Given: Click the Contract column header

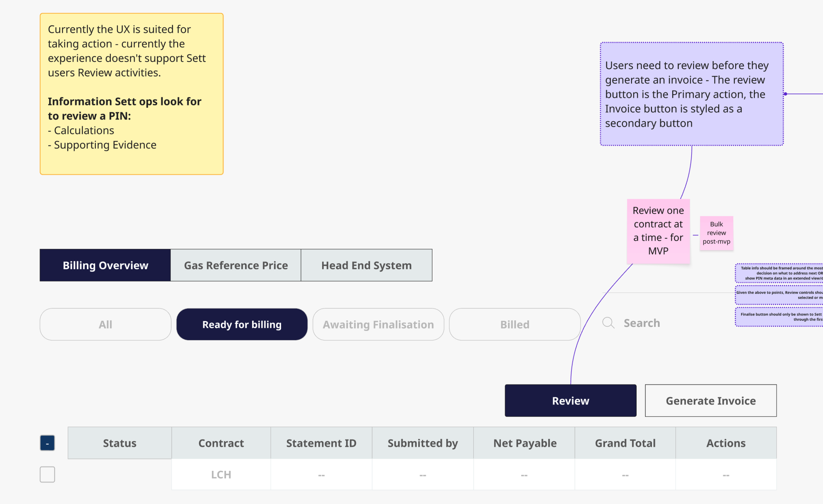Looking at the screenshot, I should pyautogui.click(x=221, y=443).
